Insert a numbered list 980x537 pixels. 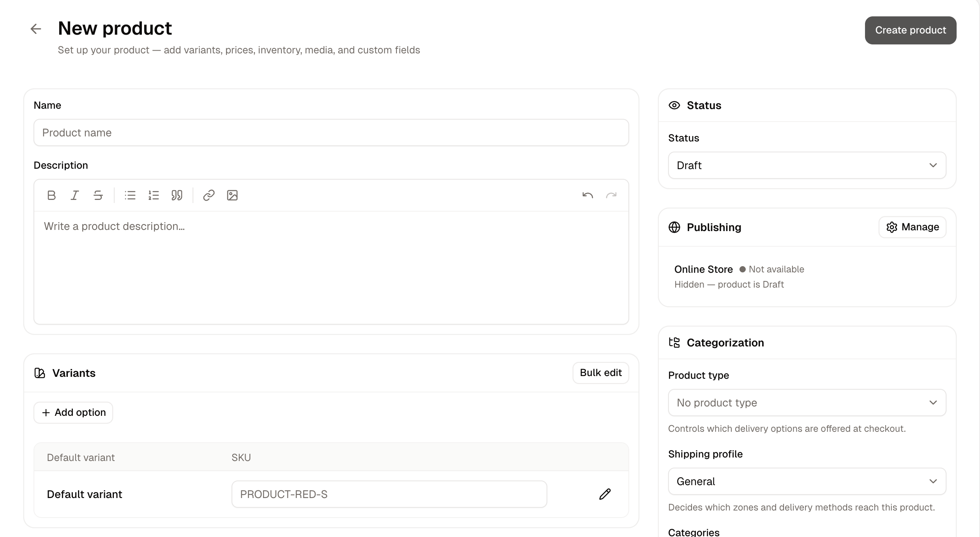pos(154,195)
